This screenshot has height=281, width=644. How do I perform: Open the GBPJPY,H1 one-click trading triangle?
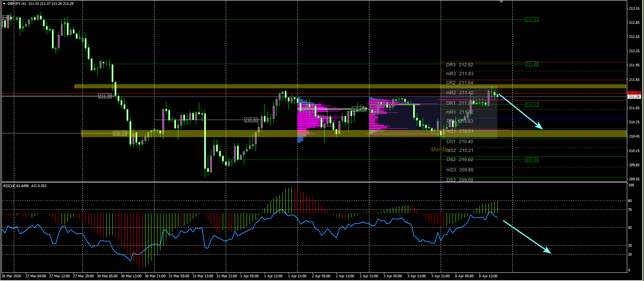(4, 3)
